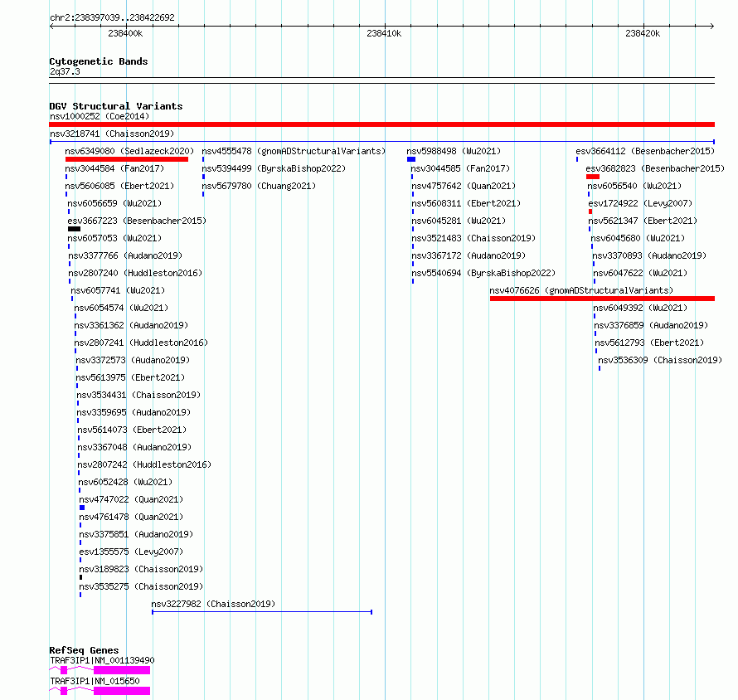Click nsv5613975 (Ebert2021) label
The width and height of the screenshot is (738, 700).
coord(130,377)
